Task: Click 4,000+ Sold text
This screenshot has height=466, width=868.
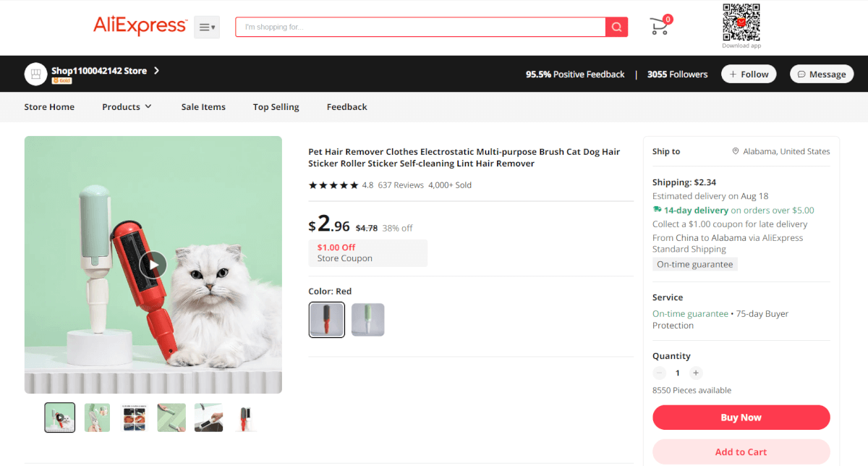Action: [450, 185]
